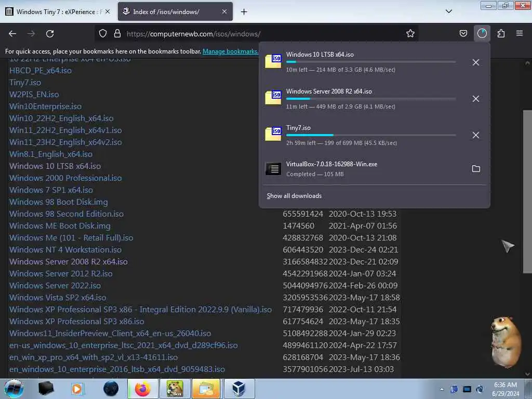Image resolution: width=532 pixels, height=399 pixels.
Task: Show VirtualBox installer in its folder
Action: click(x=476, y=169)
